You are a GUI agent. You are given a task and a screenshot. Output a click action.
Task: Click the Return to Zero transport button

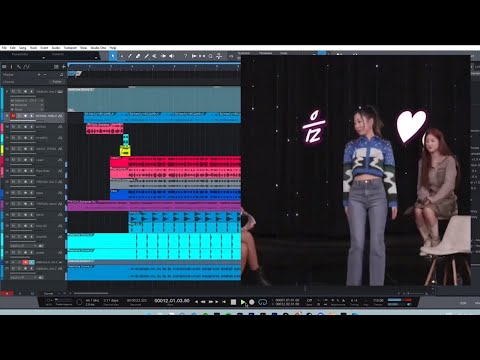224,302
